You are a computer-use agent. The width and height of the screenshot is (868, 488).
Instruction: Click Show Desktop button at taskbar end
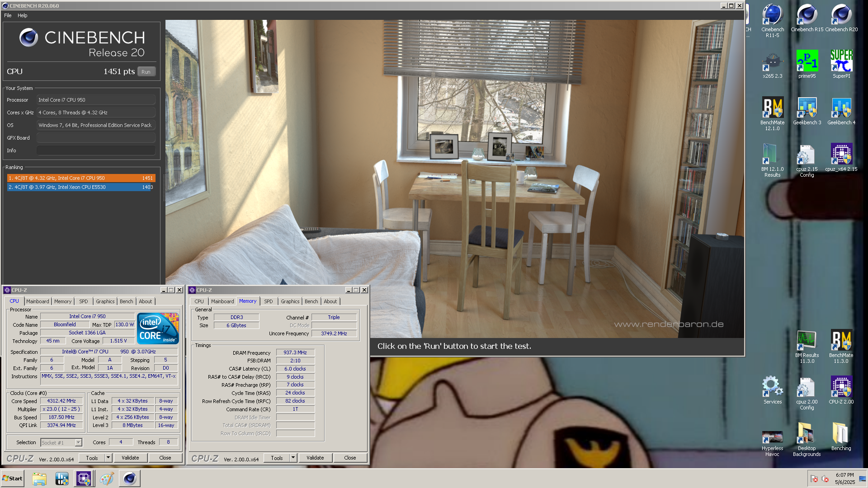pyautogui.click(x=863, y=479)
